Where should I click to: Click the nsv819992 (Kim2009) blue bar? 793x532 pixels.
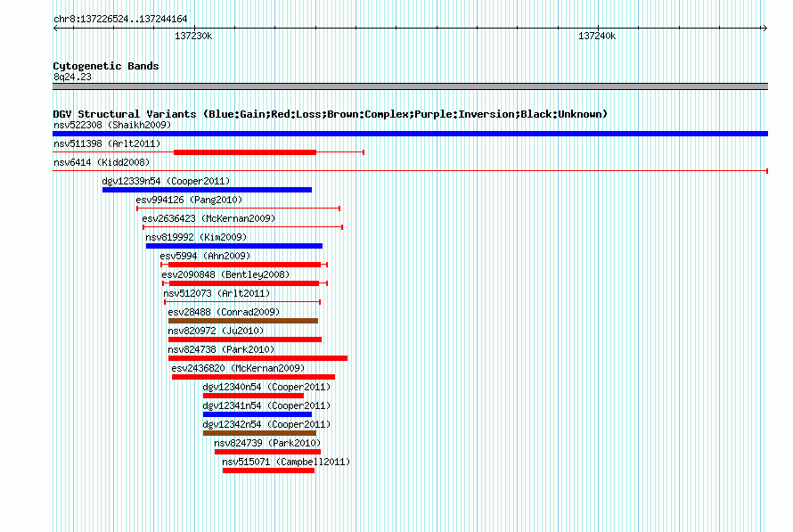click(234, 246)
